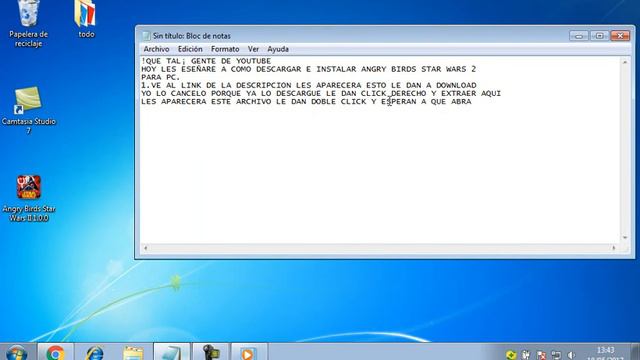Select the Angry Birds Star Wars II icon
Image resolution: width=640 pixels, height=360 pixels.
click(x=28, y=199)
